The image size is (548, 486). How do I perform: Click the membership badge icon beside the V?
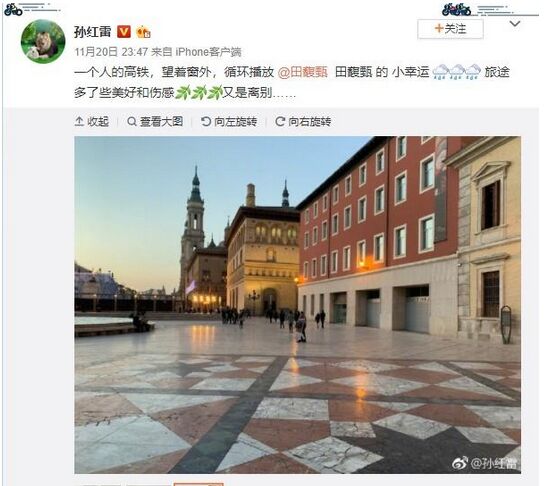point(143,32)
